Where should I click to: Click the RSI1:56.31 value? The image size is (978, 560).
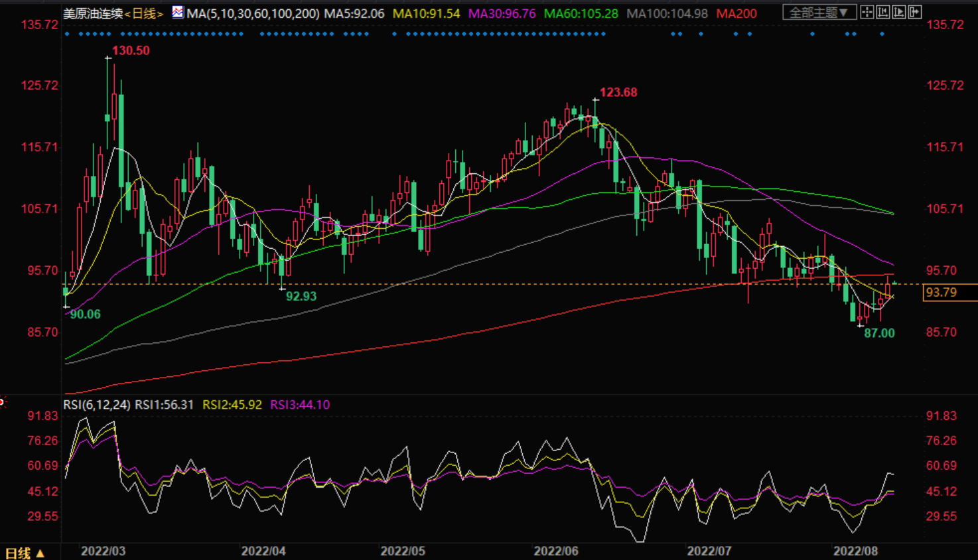[x=165, y=405]
